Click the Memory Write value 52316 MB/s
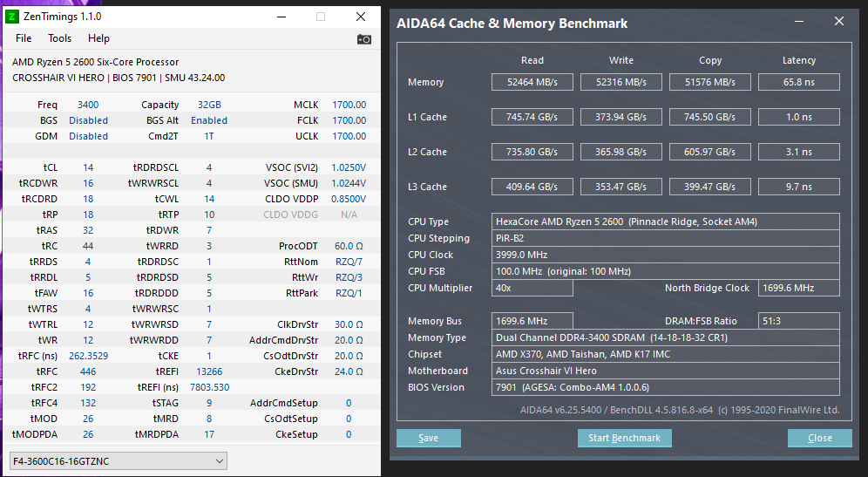The image size is (868, 477). click(621, 82)
